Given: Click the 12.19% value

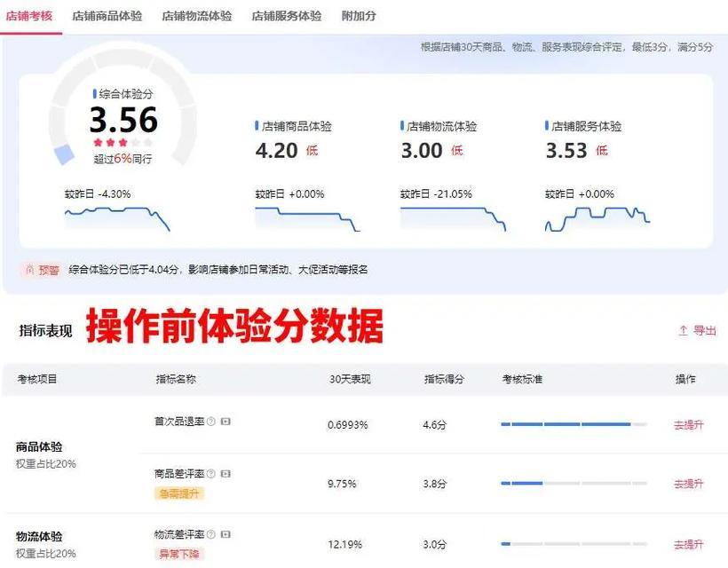Looking at the screenshot, I should (345, 544).
